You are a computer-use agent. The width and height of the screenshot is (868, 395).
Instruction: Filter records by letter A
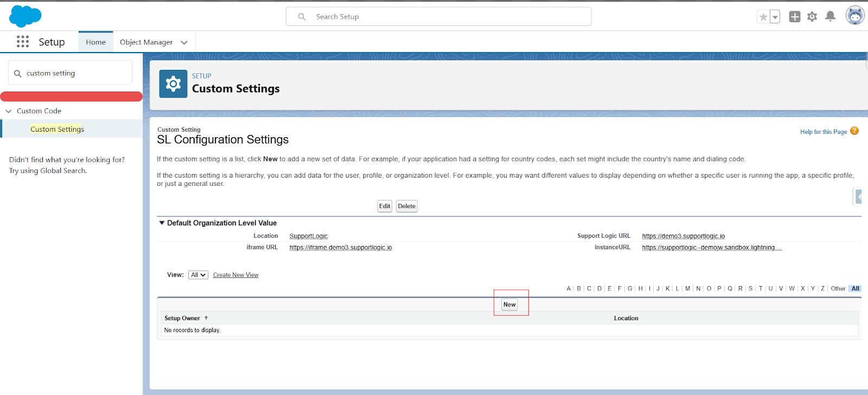(569, 289)
